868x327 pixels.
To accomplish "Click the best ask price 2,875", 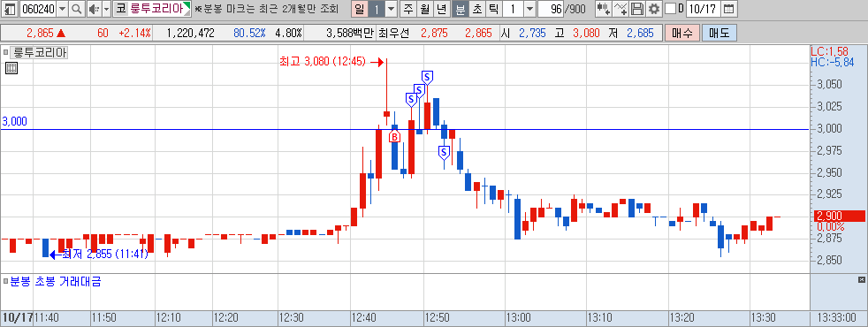I will [x=434, y=34].
